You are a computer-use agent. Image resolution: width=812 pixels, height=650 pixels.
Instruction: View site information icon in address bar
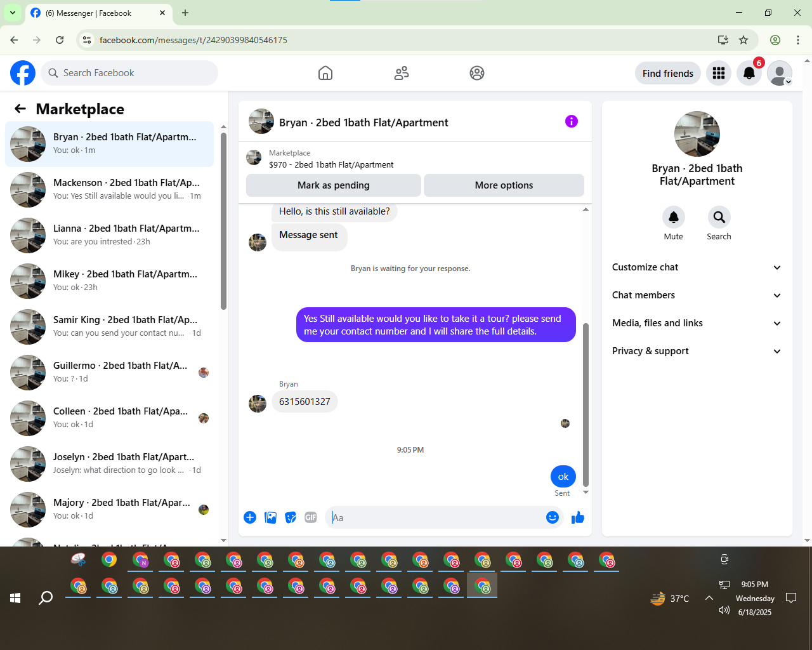88,40
